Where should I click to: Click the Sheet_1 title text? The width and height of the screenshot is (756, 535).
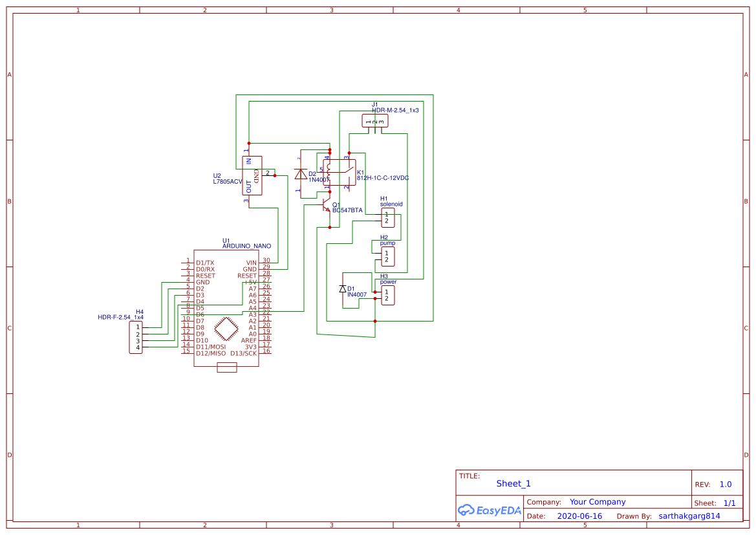click(x=512, y=483)
